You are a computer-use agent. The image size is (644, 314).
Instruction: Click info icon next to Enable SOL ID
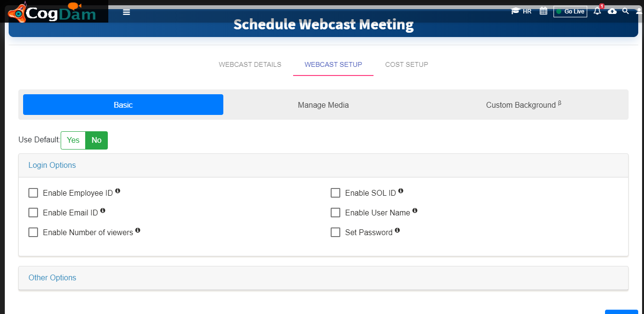pyautogui.click(x=400, y=191)
